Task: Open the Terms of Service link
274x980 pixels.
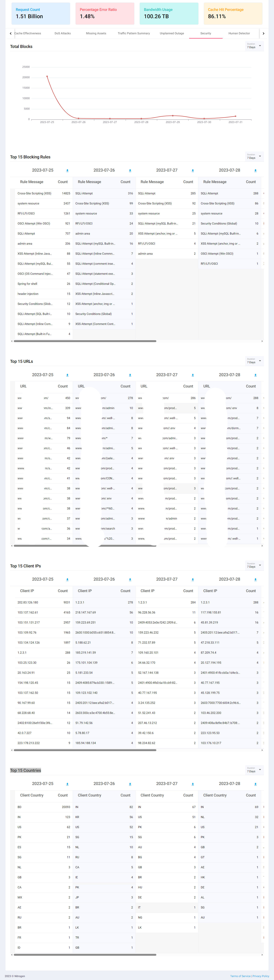Action: pyautogui.click(x=240, y=976)
